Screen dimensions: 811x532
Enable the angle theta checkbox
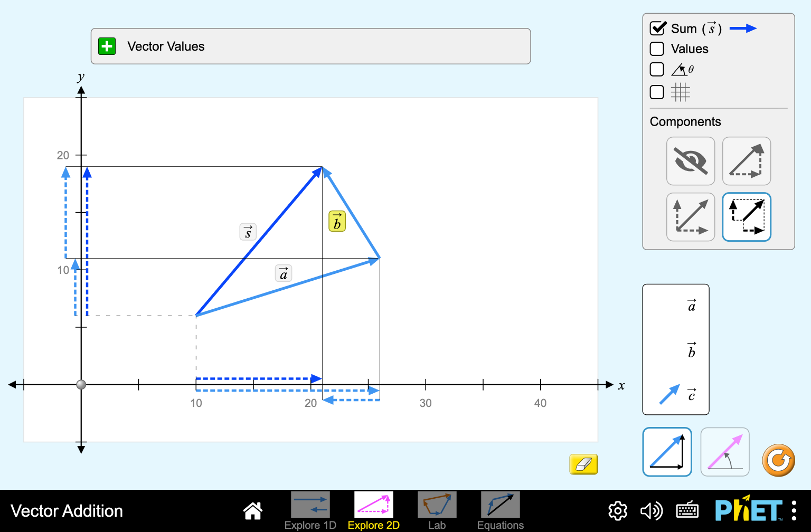coord(657,70)
